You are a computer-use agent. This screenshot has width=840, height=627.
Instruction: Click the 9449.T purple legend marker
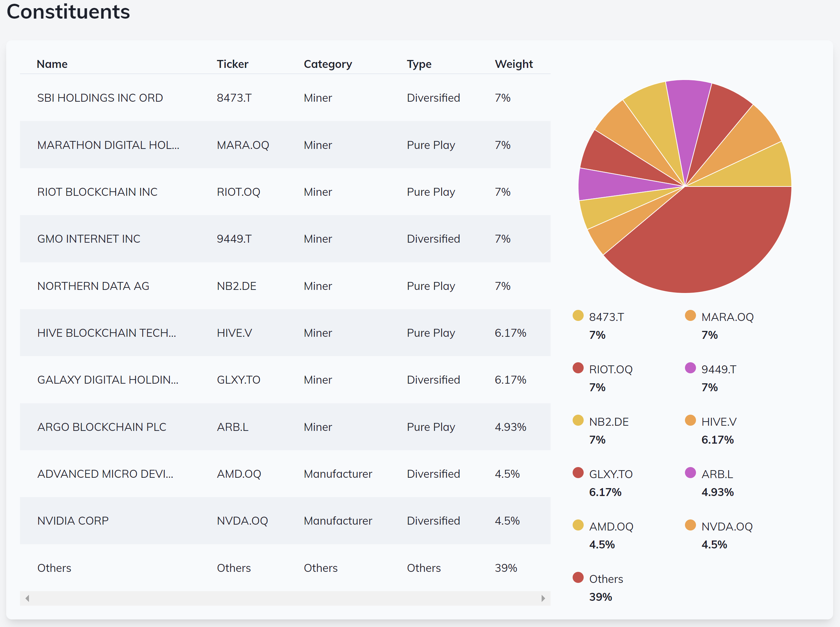tap(690, 368)
